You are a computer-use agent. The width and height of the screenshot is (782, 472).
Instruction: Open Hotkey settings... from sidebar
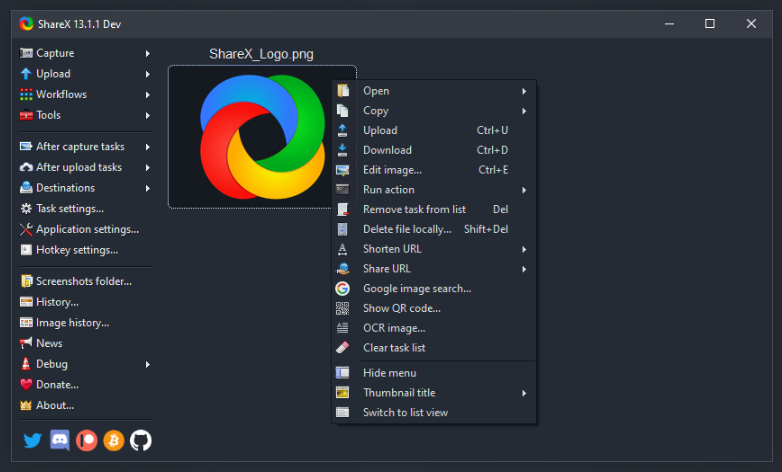point(77,250)
